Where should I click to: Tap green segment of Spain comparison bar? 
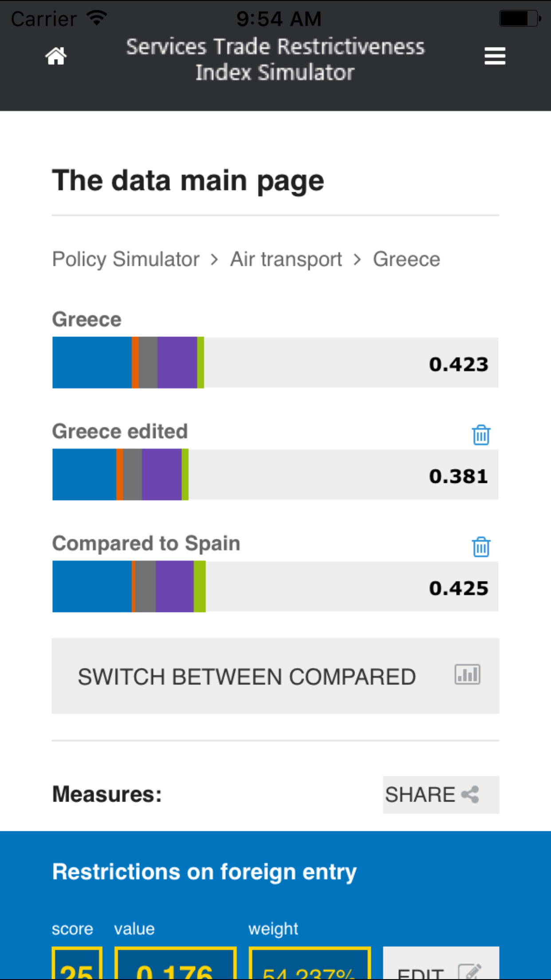(200, 586)
